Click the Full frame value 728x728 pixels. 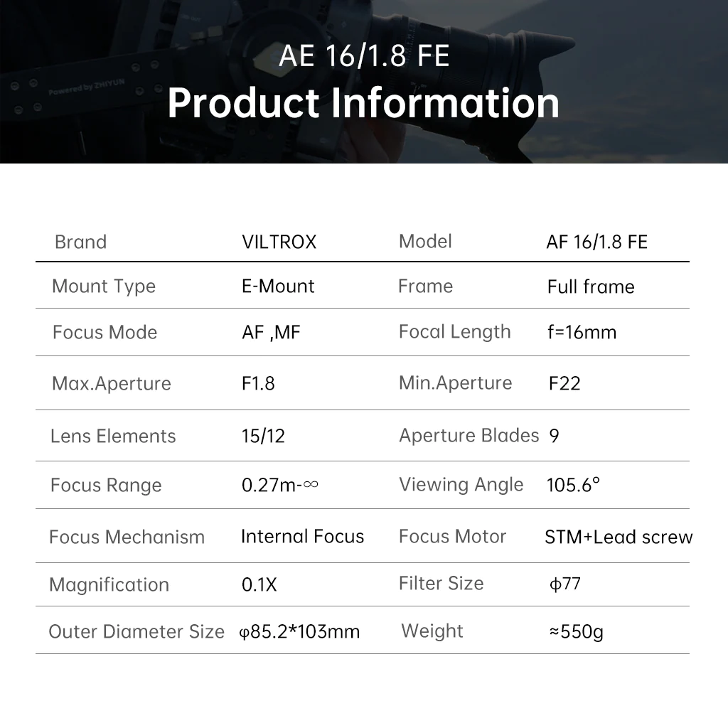pos(591,287)
